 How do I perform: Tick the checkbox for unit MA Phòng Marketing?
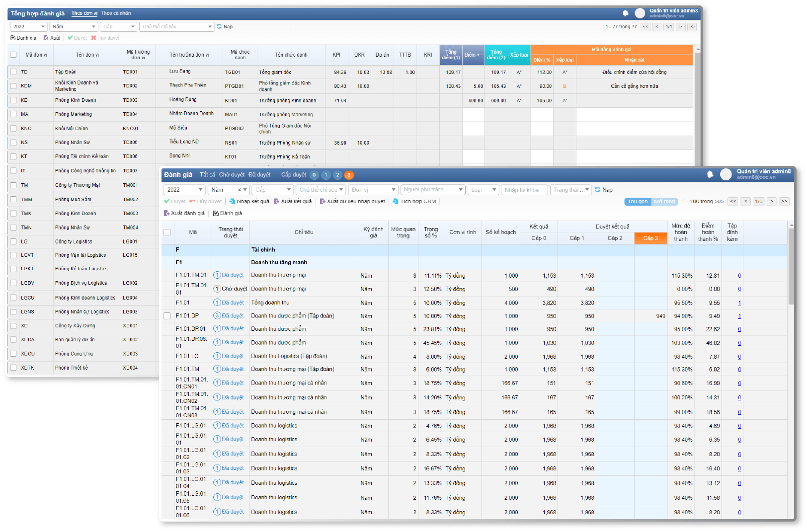[13, 114]
